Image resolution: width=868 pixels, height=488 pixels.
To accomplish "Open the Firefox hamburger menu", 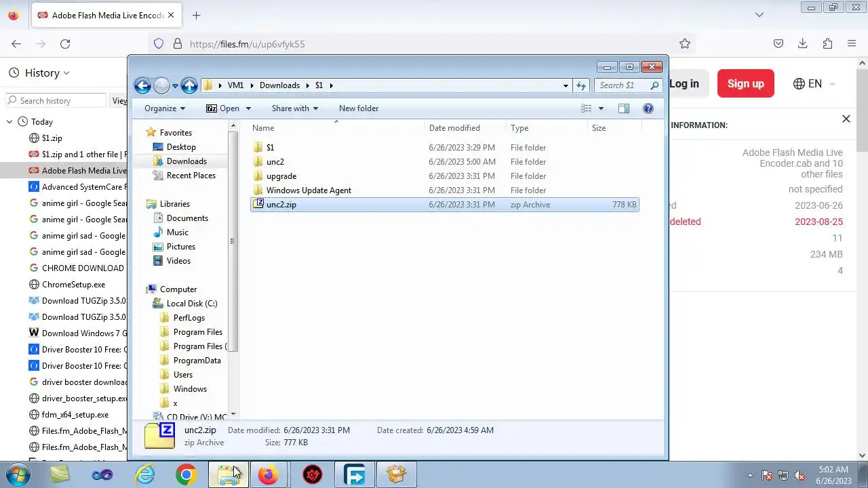I will (x=852, y=44).
